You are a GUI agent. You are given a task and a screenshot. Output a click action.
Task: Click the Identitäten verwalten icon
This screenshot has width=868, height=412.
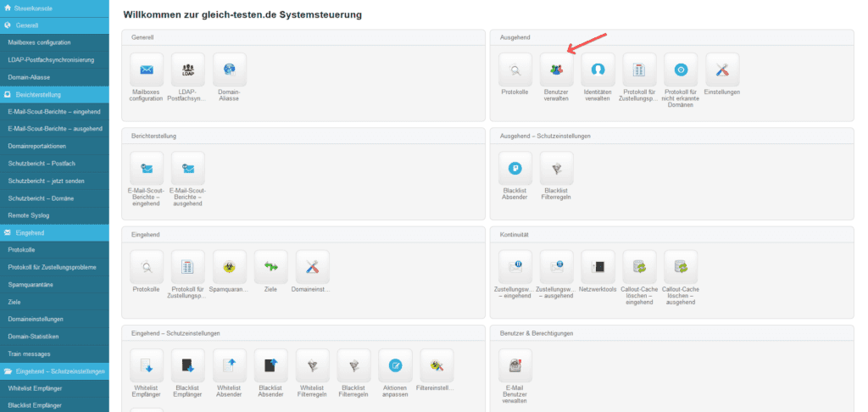click(x=598, y=70)
